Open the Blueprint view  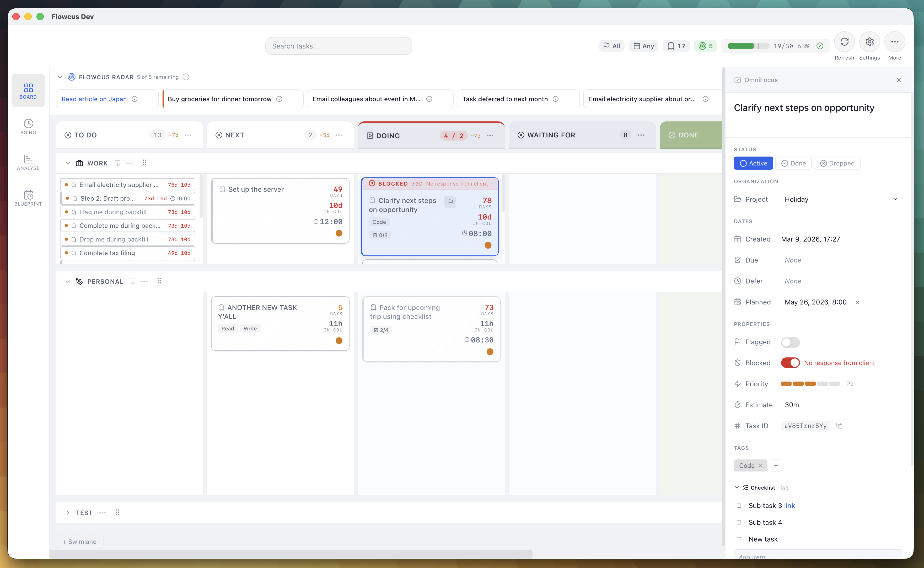click(28, 198)
